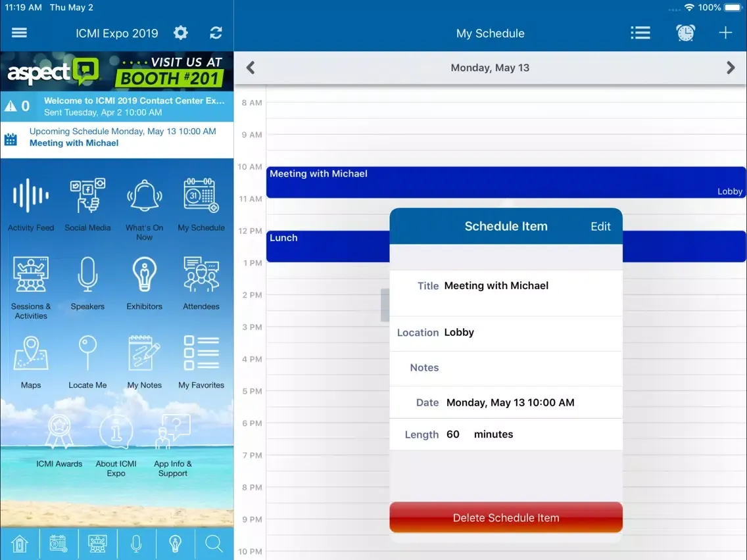Select the Lunch calendar block
The width and height of the screenshot is (747, 560).
[327, 246]
